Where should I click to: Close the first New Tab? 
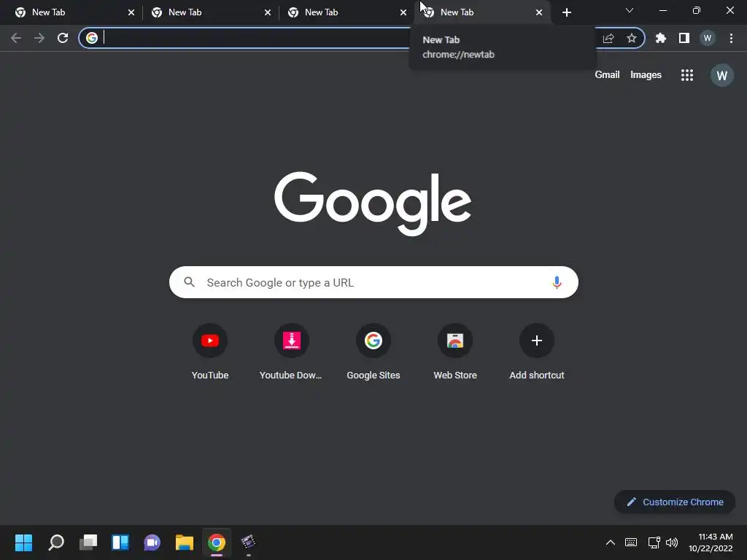pyautogui.click(x=131, y=12)
